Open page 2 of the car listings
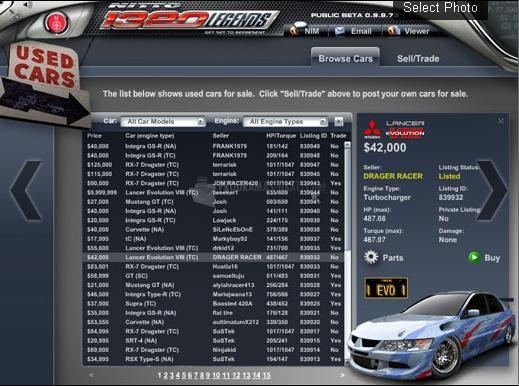Image resolution: width=519 pixels, height=386 pixels. 165,375
